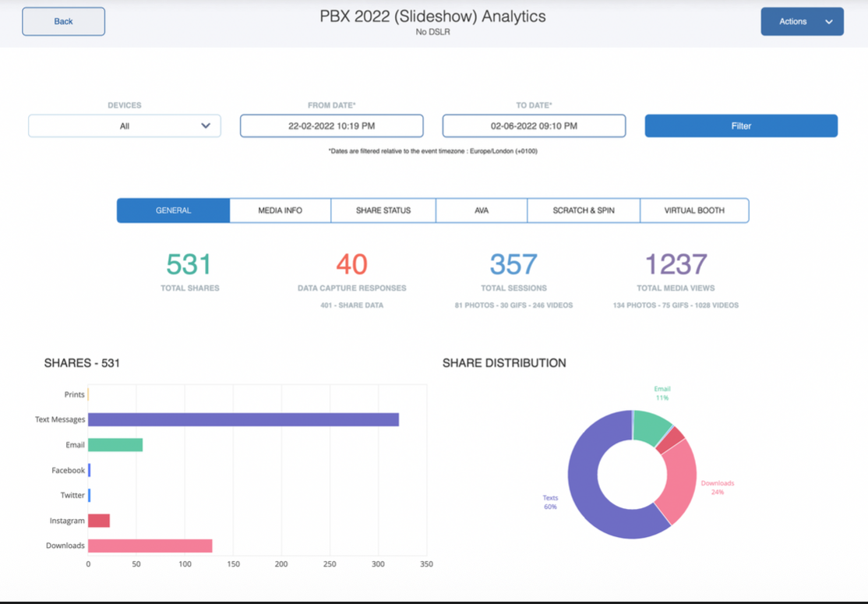Open the Devices dropdown

(x=124, y=125)
